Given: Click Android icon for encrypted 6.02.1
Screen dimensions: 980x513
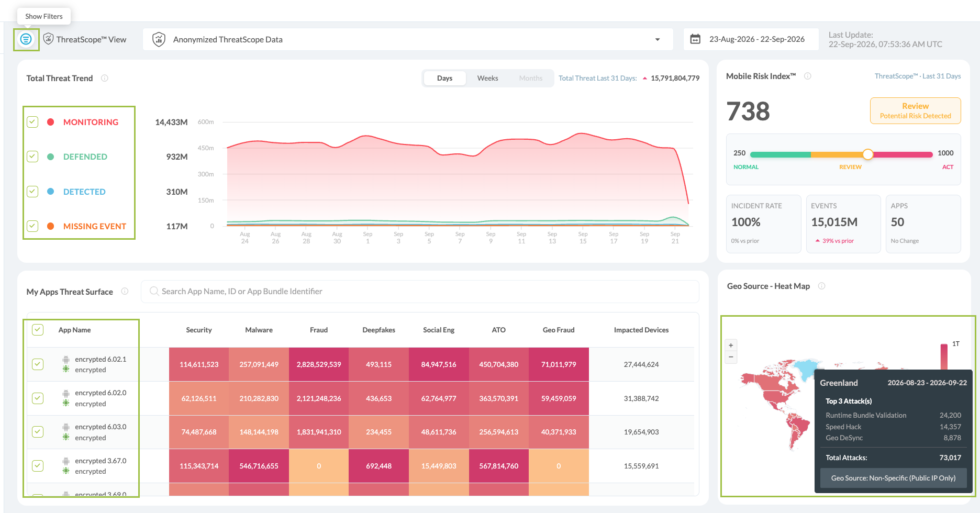Looking at the screenshot, I should [x=66, y=360].
